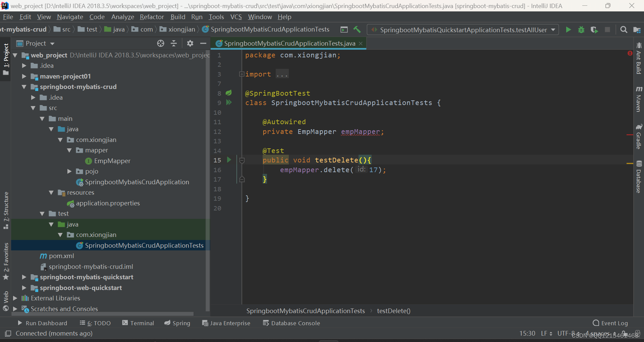The height and width of the screenshot is (342, 644).
Task: Expand the folded import block
Action: coord(241,74)
